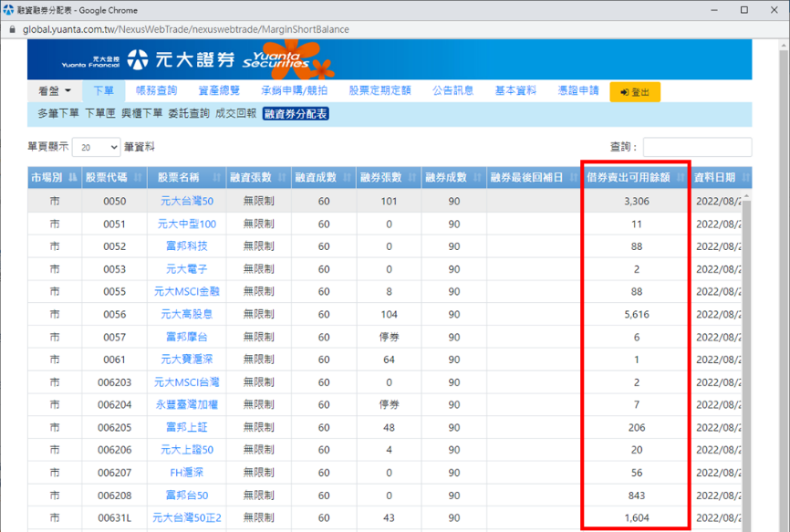
Task: Select the 下單 menu tab
Action: 103,90
